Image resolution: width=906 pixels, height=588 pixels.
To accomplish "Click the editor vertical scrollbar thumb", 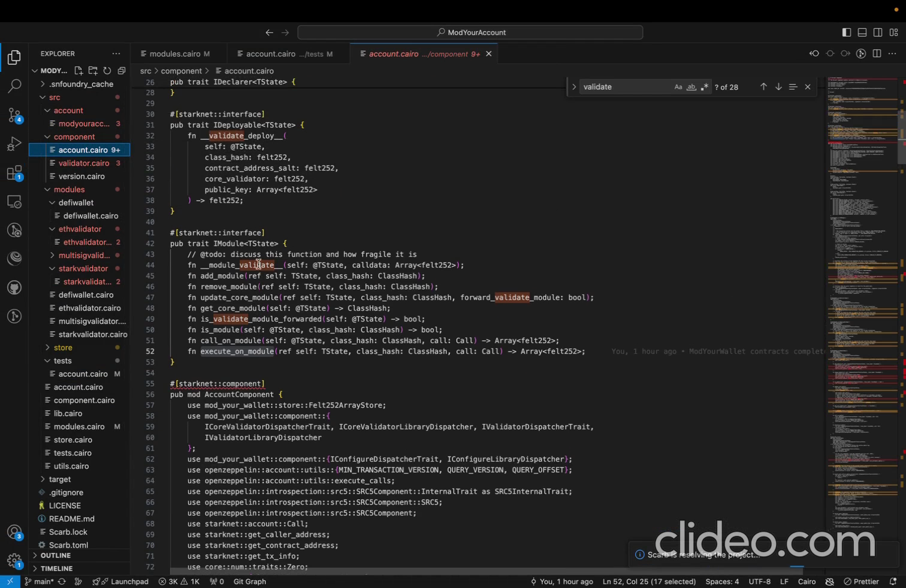I will click(902, 137).
